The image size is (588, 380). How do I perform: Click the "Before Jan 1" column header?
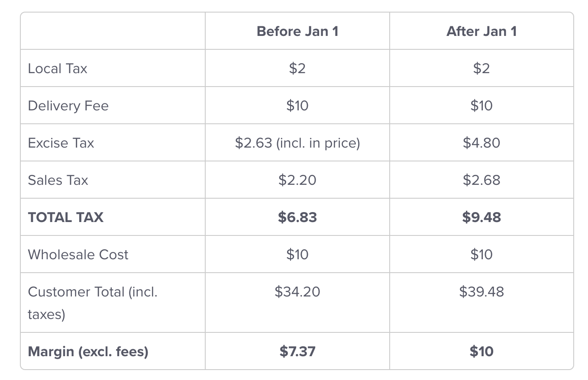tap(297, 31)
